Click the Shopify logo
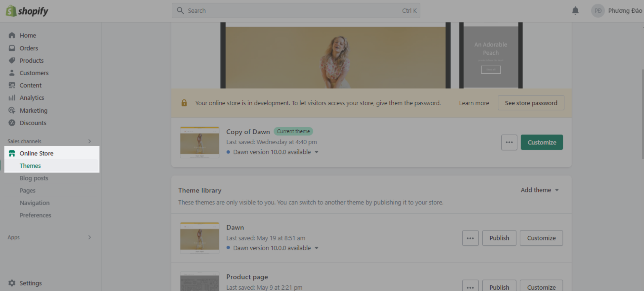This screenshot has height=291, width=644. [x=27, y=11]
